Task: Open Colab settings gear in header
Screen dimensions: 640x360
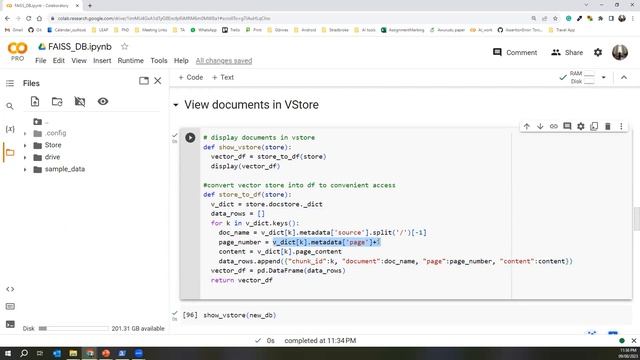Action: coord(598,52)
